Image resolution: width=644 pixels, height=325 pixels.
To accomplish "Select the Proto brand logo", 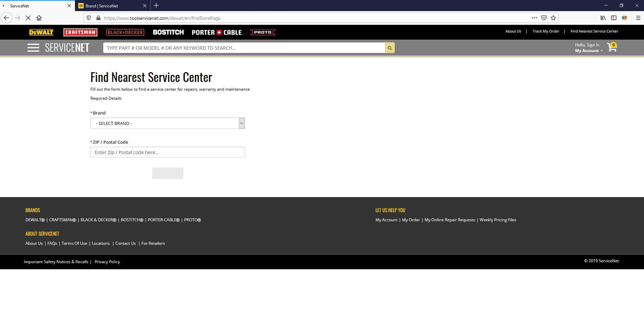I will click(x=263, y=32).
